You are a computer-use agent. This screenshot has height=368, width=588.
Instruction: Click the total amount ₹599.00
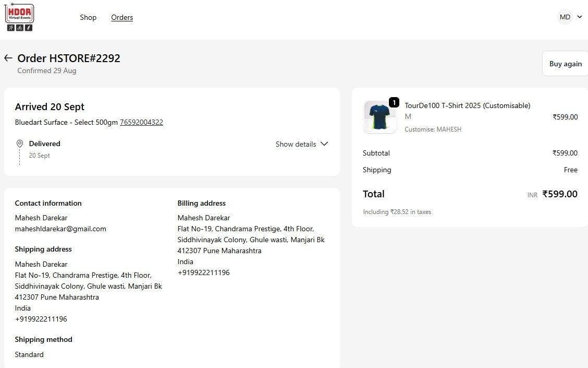coord(560,194)
